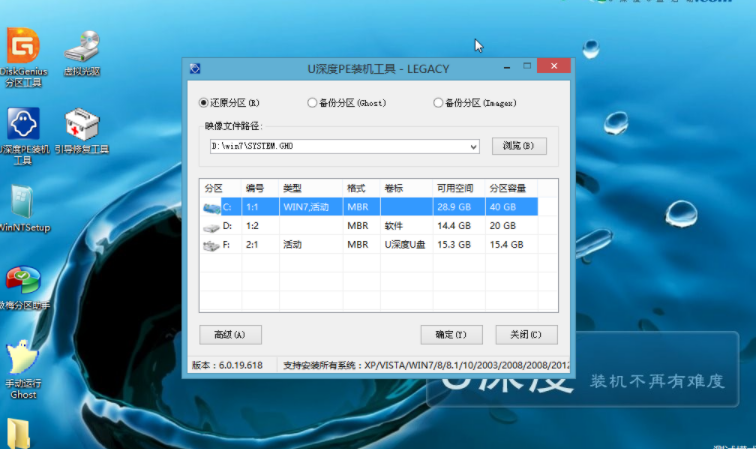Screen dimensions: 756x449
Task: Select the F: U深度U盘 partition row
Action: point(368,244)
